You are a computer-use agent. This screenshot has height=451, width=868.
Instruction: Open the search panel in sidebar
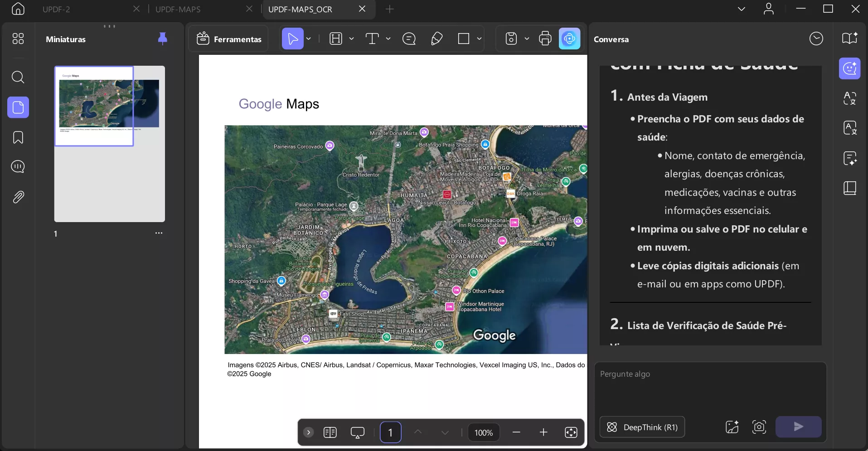coord(18,77)
